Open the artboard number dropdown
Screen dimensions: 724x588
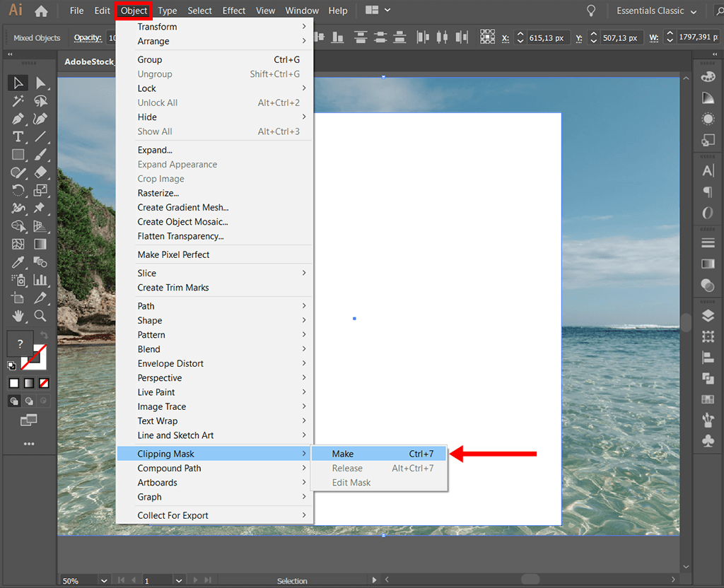(x=179, y=581)
